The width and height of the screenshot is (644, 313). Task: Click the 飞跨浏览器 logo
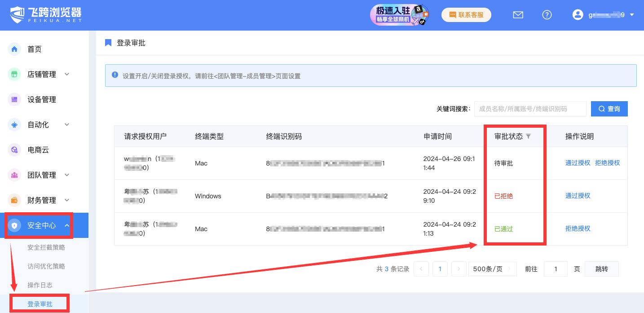pos(46,15)
